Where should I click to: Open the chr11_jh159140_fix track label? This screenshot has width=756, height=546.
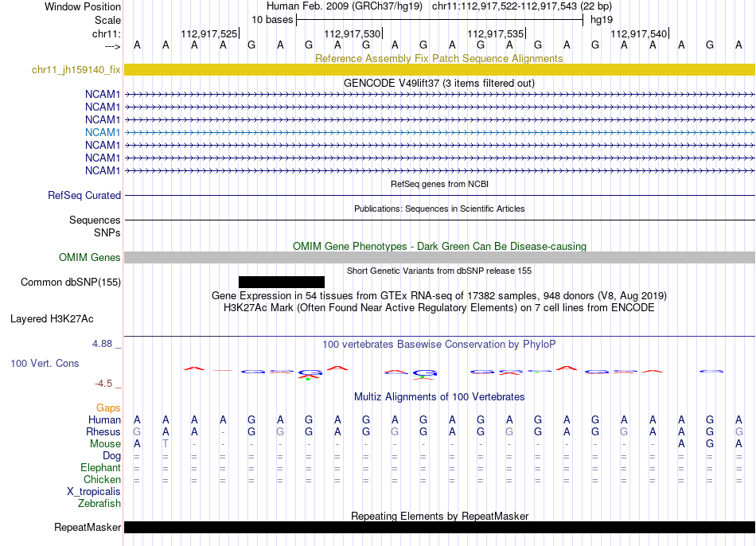pyautogui.click(x=76, y=69)
